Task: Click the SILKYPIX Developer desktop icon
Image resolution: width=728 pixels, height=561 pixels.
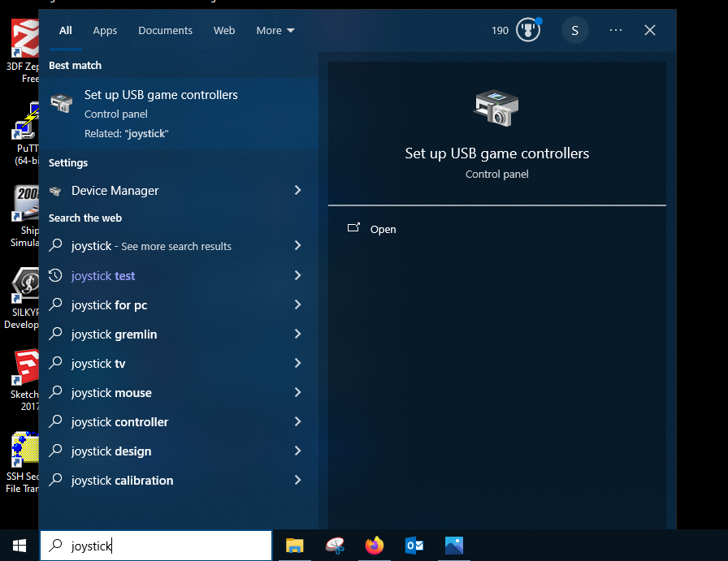Action: [x=22, y=298]
